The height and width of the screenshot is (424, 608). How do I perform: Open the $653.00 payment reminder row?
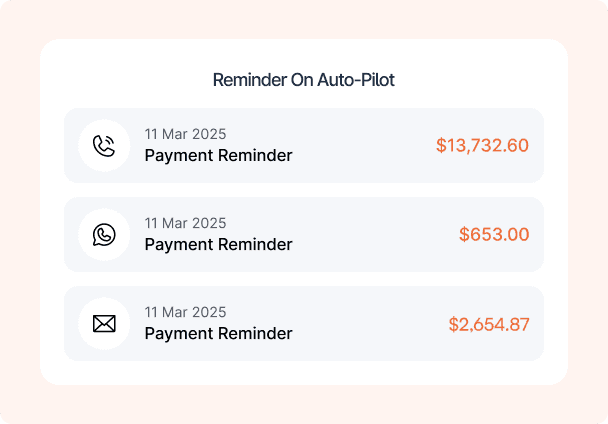(x=304, y=234)
